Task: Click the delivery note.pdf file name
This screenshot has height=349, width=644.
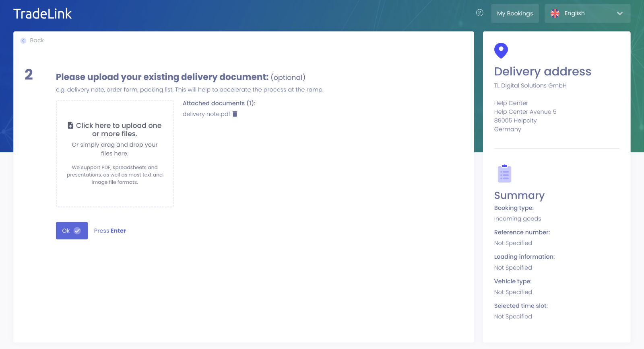Action: tap(206, 114)
